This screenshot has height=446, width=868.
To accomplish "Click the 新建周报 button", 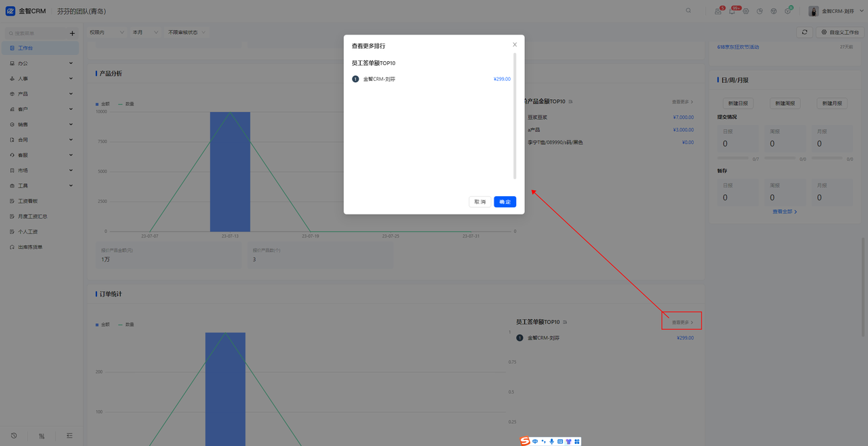I will tap(785, 103).
